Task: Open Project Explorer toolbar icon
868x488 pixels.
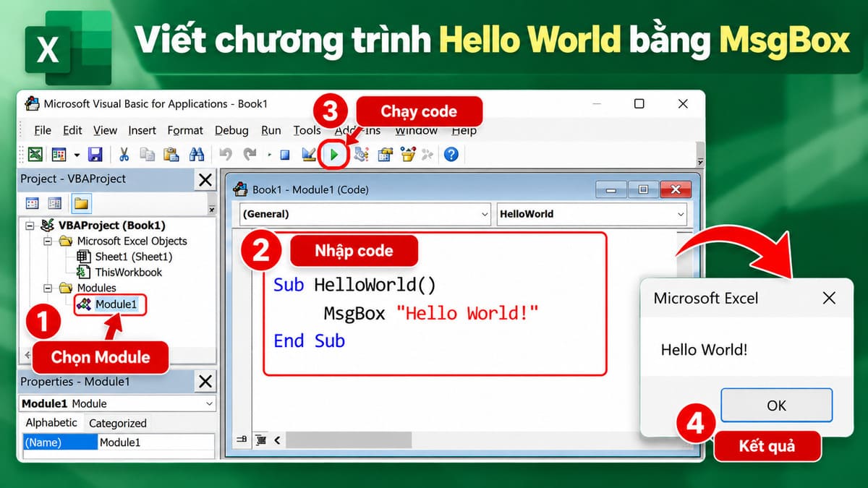Action: pyautogui.click(x=361, y=154)
